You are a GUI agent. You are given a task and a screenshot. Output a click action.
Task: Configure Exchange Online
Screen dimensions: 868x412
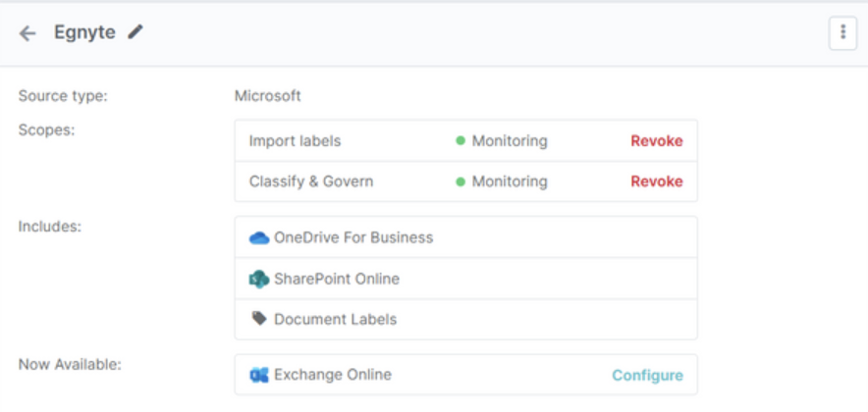pyautogui.click(x=647, y=375)
